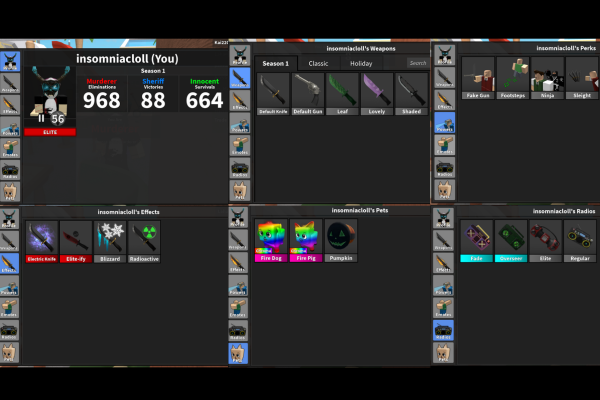Click Effects sidebar icon in the Radios panel

[443, 263]
